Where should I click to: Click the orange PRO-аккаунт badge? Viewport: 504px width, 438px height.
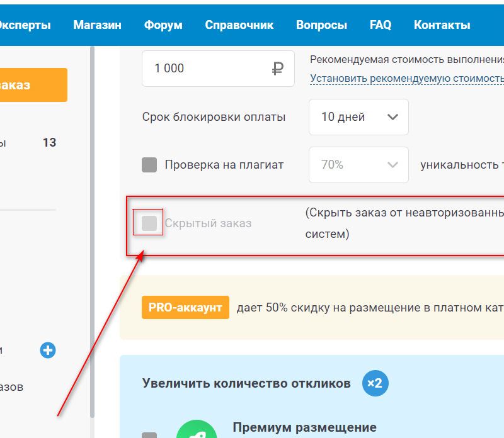pyautogui.click(x=185, y=308)
